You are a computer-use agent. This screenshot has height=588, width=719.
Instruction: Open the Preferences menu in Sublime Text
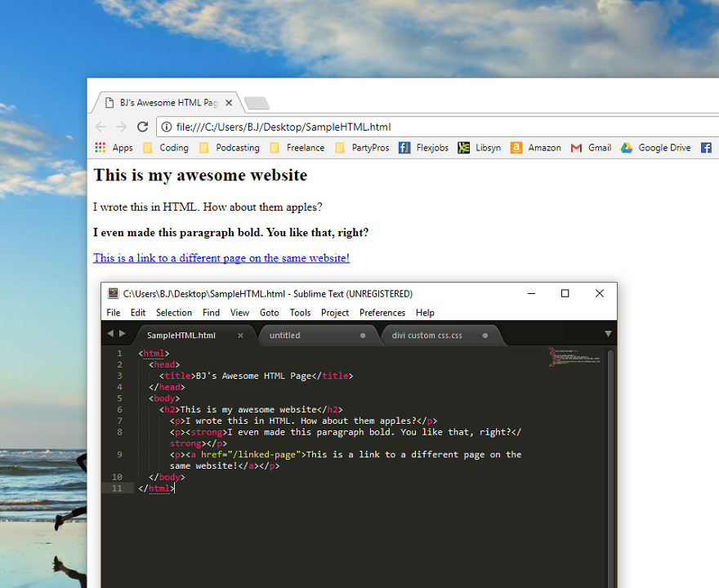tap(382, 312)
